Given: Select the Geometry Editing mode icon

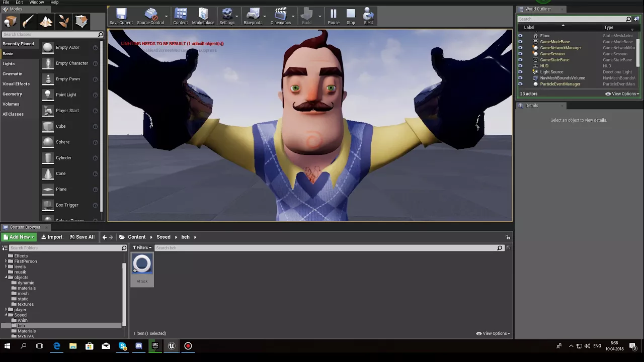Looking at the screenshot, I should [82, 21].
